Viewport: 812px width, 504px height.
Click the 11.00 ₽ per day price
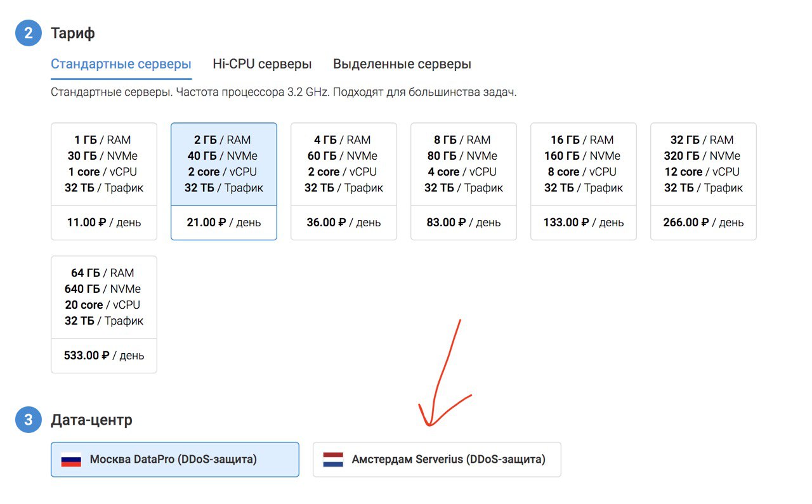pos(104,223)
